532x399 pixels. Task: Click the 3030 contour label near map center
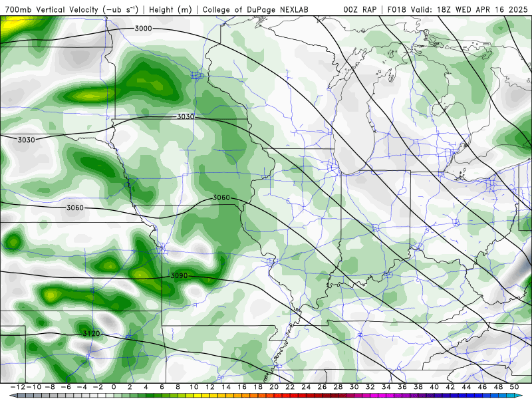186,117
